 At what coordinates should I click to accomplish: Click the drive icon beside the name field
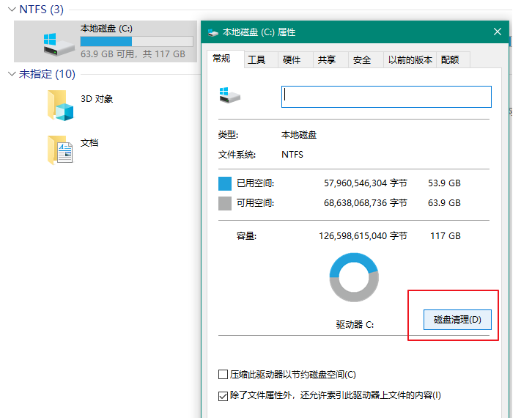[229, 95]
